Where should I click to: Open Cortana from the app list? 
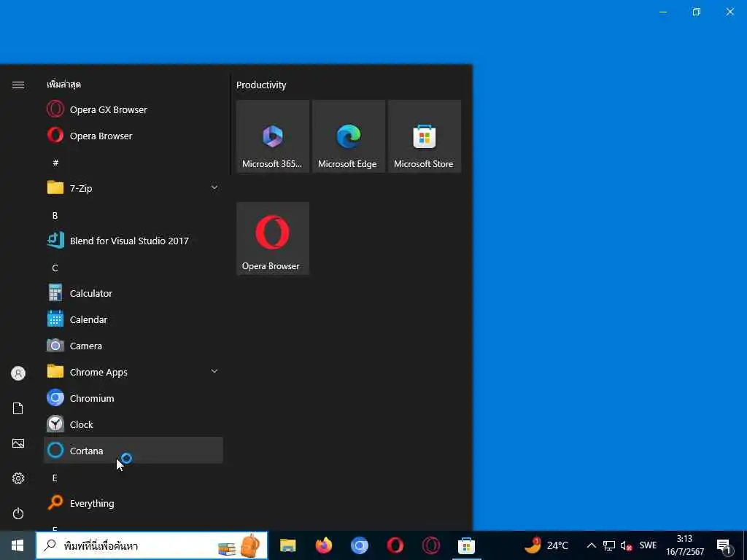coord(133,451)
